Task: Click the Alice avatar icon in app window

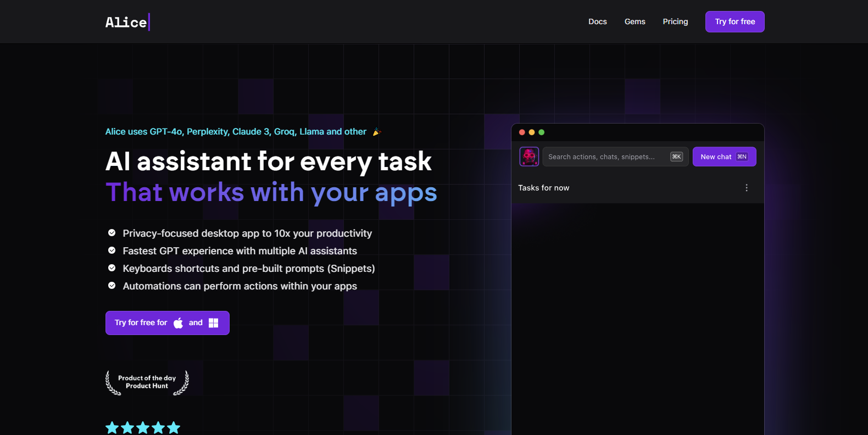Action: pyautogui.click(x=529, y=157)
